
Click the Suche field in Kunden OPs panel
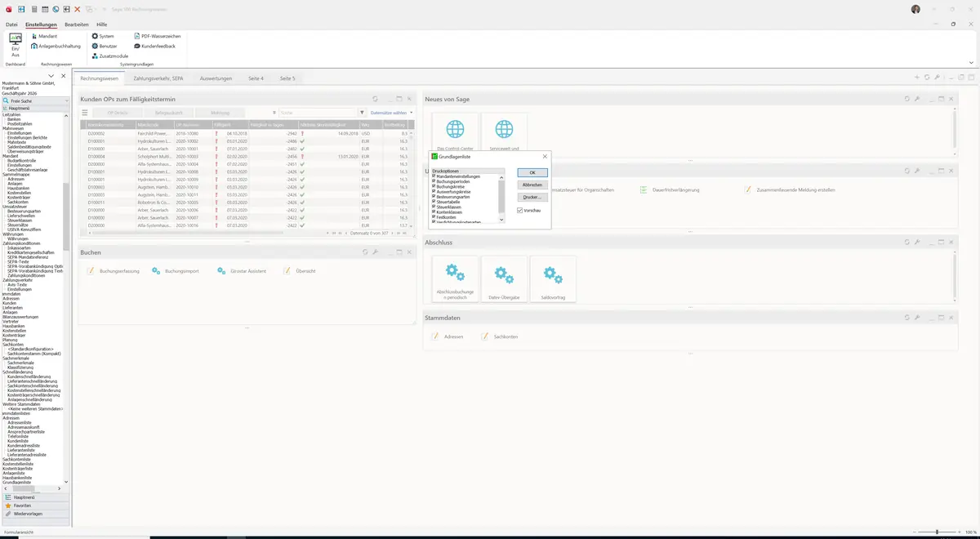click(317, 113)
